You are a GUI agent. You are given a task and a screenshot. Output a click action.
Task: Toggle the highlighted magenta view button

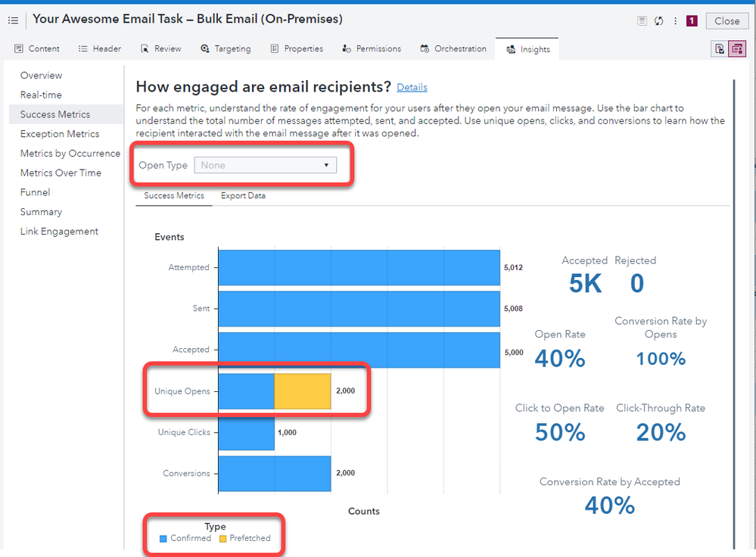(737, 48)
